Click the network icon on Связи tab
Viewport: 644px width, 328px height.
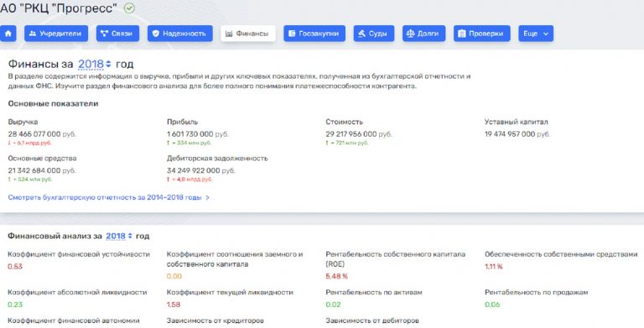click(104, 34)
